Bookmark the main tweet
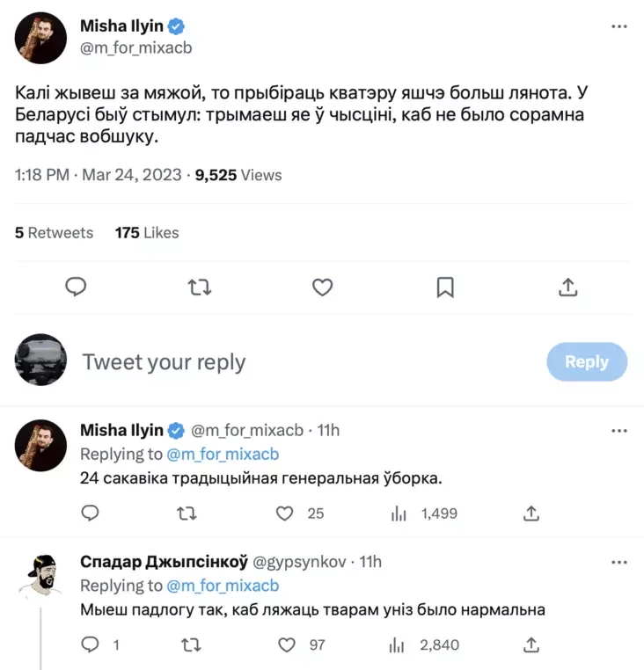This screenshot has height=670, width=644. 445,287
